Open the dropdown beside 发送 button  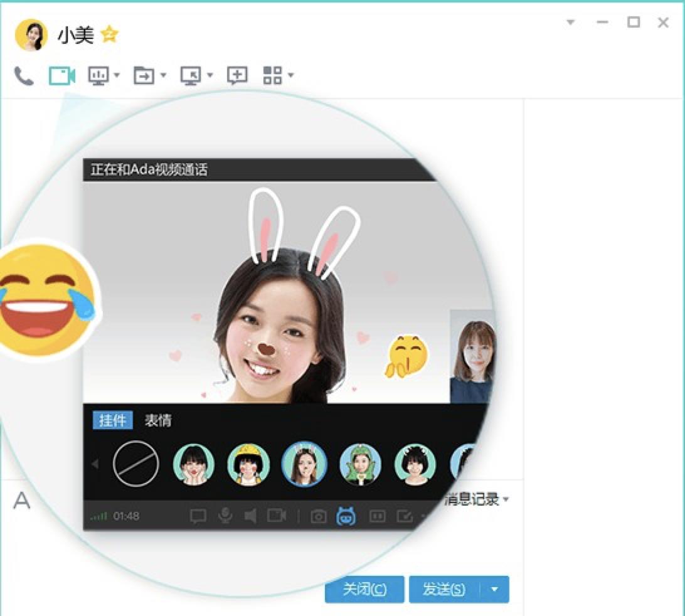pos(495,589)
